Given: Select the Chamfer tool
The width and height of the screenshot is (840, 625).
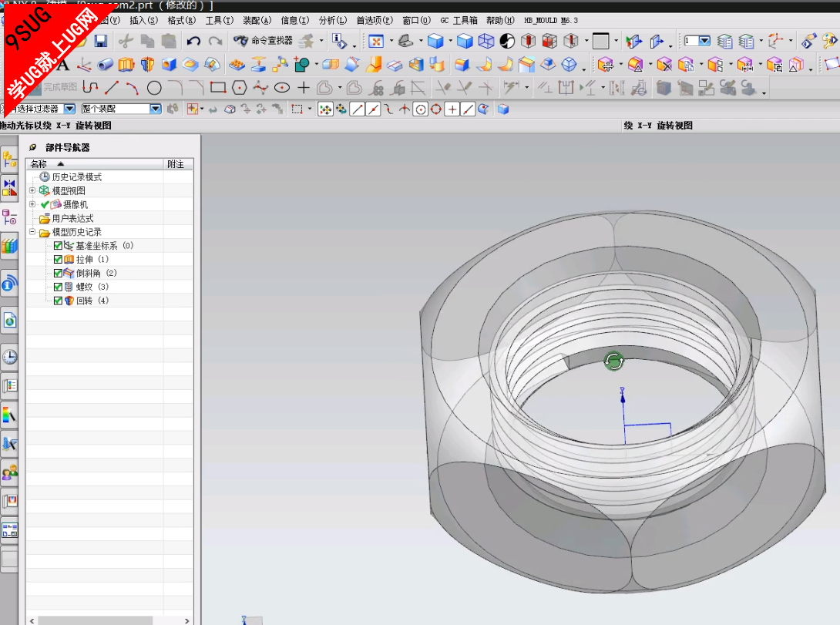Looking at the screenshot, I should coord(526,65).
